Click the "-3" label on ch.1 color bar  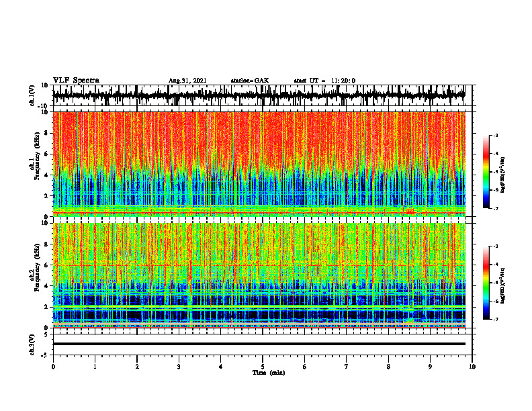[496, 136]
